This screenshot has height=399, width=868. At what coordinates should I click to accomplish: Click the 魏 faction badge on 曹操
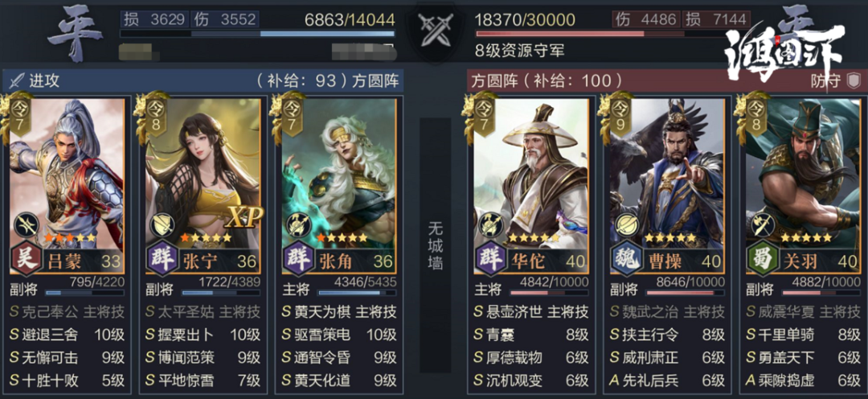[x=626, y=259]
